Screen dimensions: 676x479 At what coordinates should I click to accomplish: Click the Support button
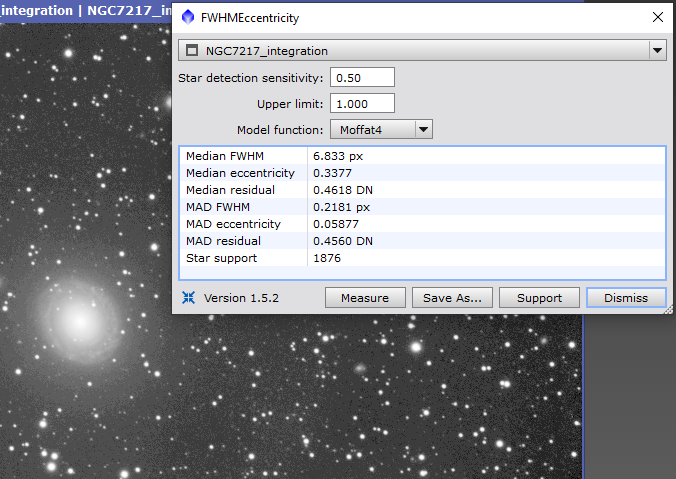point(539,298)
